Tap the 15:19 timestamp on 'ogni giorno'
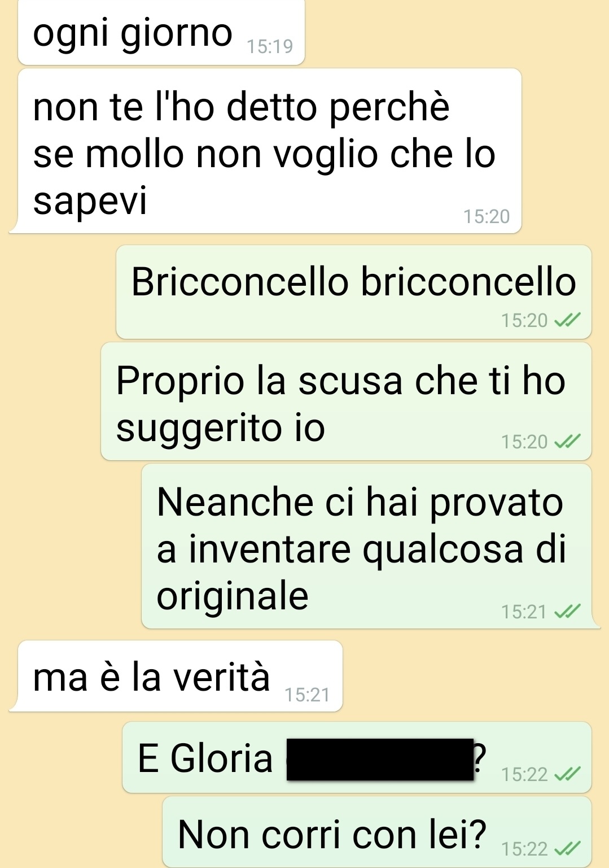609x868 pixels. click(270, 46)
